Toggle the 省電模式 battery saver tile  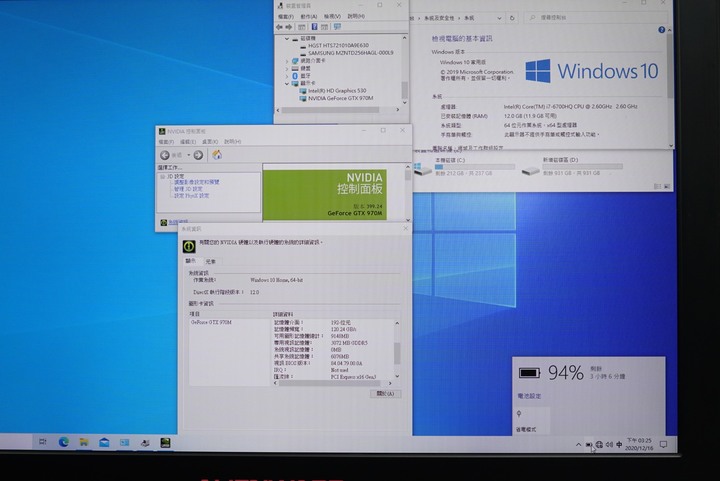(x=531, y=421)
